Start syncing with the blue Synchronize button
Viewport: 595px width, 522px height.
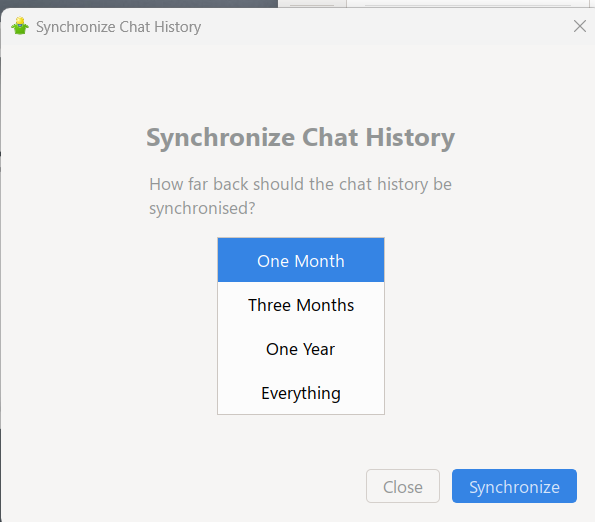514,486
